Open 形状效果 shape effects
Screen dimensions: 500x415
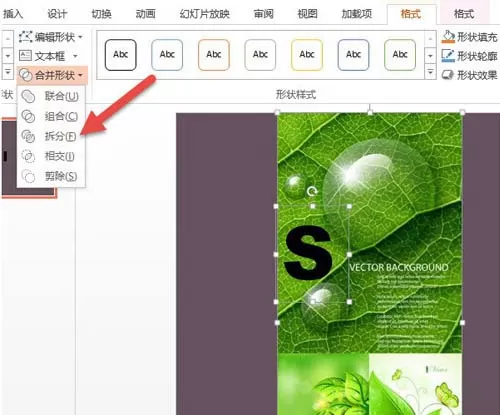[469, 75]
